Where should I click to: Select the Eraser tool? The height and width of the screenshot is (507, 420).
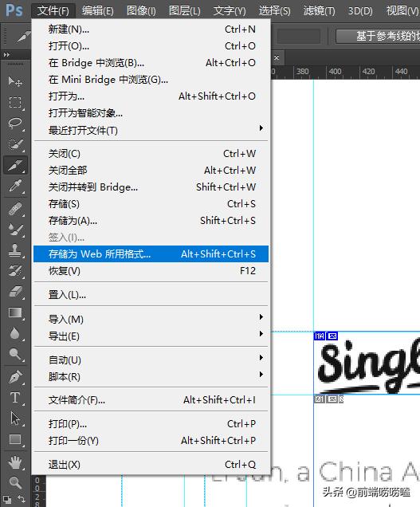point(15,292)
